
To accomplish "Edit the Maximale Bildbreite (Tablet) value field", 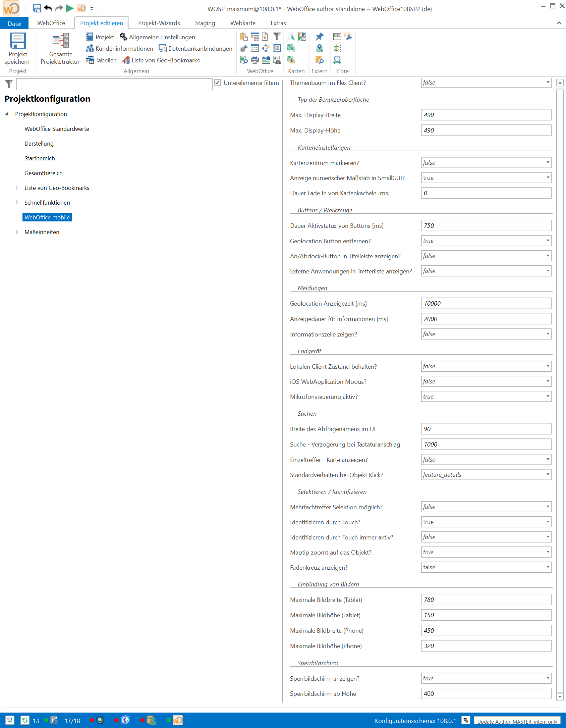I will (486, 600).
